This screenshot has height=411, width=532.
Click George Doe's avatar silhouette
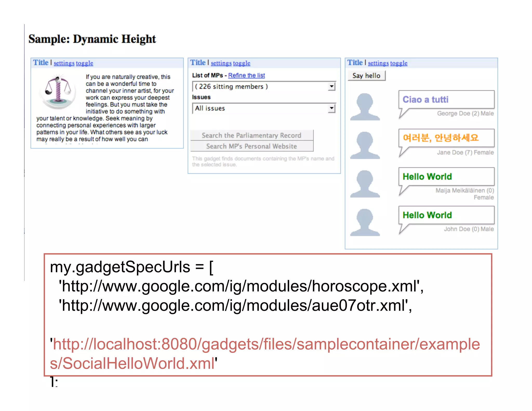tap(365, 107)
